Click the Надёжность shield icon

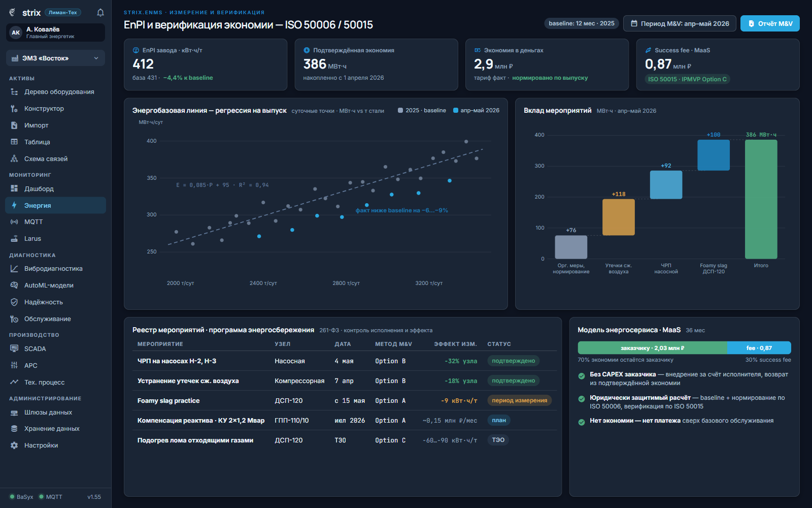coord(14,302)
